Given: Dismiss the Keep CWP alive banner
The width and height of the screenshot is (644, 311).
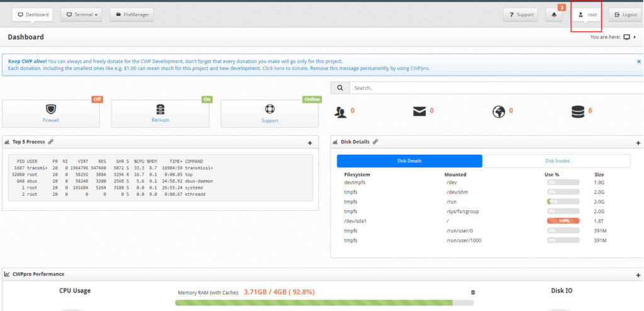Looking at the screenshot, I should click(638, 61).
